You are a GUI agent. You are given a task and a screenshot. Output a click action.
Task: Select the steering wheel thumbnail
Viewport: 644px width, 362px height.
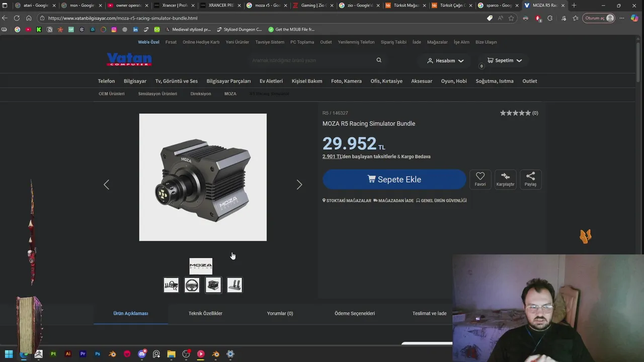click(x=192, y=285)
